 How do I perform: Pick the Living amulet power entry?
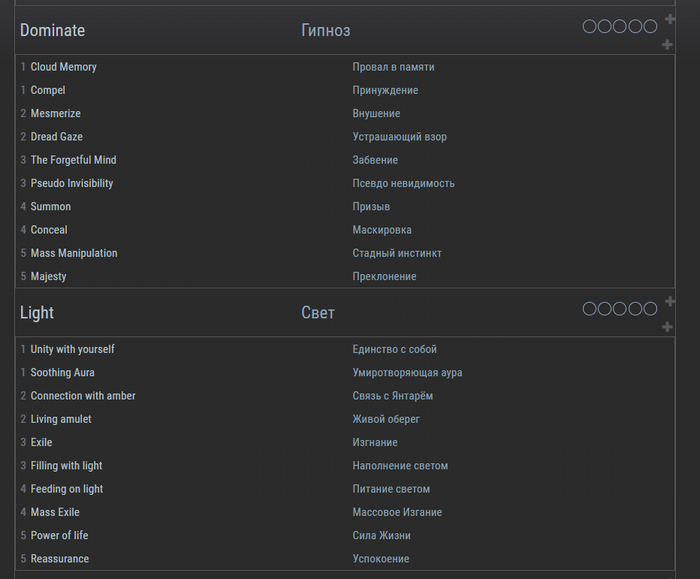[x=61, y=419]
